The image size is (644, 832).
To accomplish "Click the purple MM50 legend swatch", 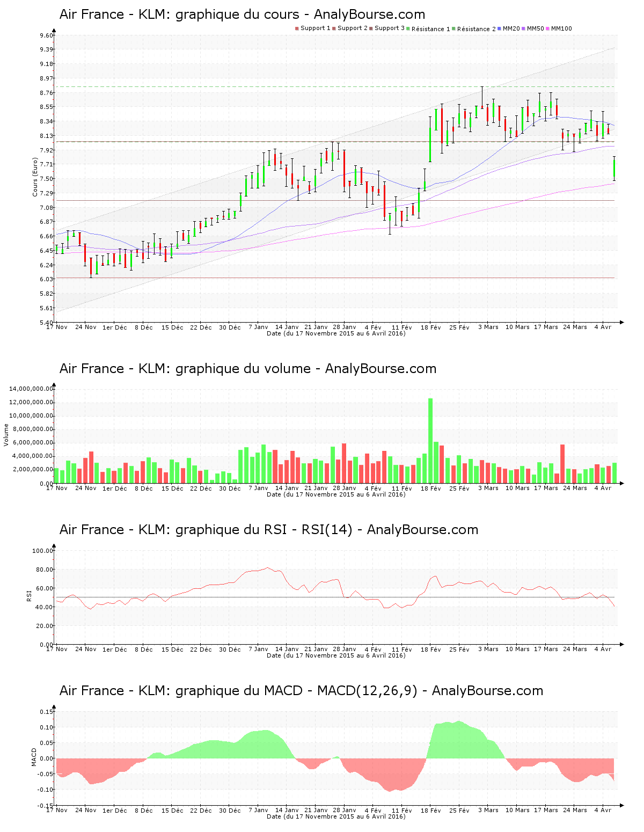I will click(524, 28).
